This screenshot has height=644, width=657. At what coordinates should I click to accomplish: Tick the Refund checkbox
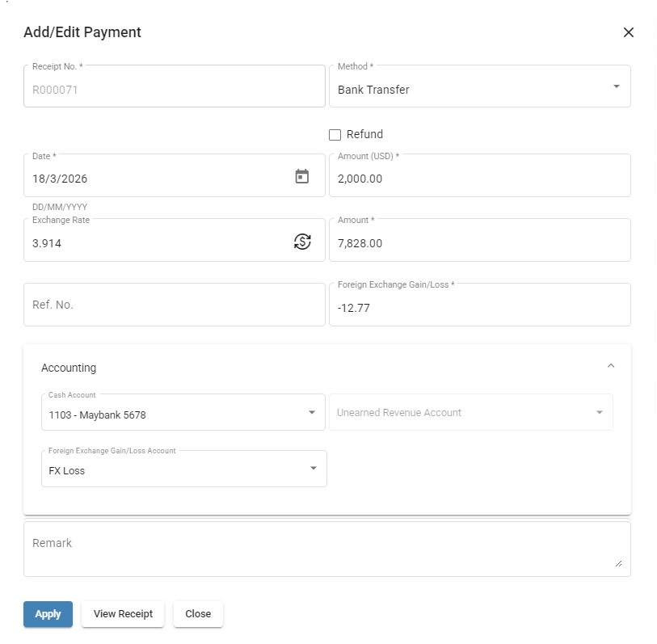pyautogui.click(x=335, y=134)
